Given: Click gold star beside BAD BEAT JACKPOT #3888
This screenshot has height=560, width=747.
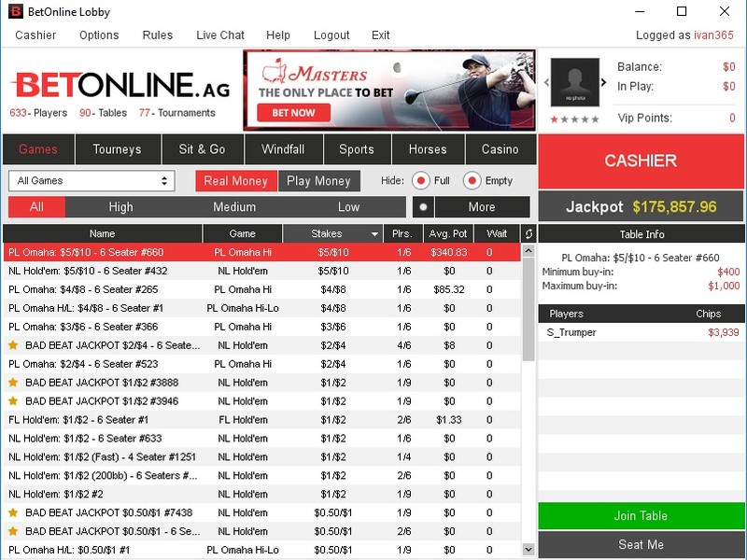Looking at the screenshot, I should click(13, 383).
